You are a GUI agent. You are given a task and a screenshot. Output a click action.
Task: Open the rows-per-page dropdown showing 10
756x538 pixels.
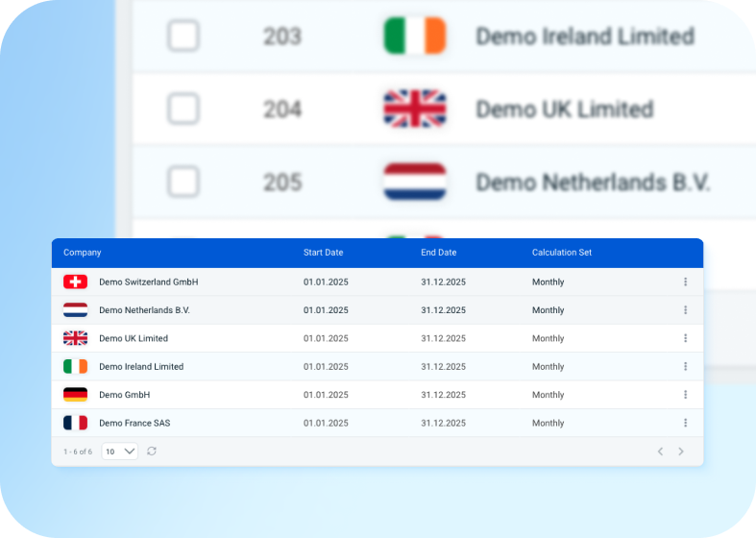coord(119,452)
